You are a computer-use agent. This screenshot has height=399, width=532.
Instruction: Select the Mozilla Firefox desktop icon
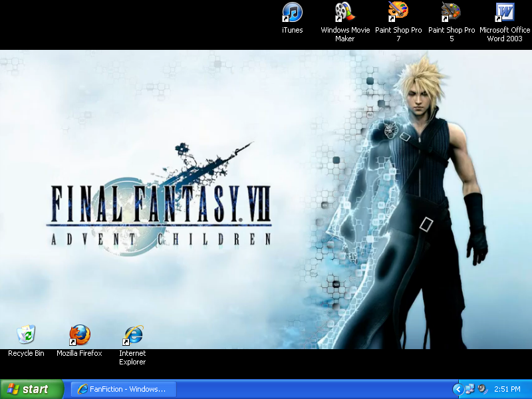pyautogui.click(x=79, y=334)
